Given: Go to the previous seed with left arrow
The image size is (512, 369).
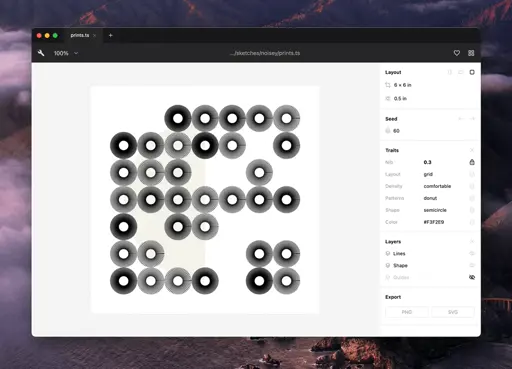Looking at the screenshot, I should pos(461,119).
